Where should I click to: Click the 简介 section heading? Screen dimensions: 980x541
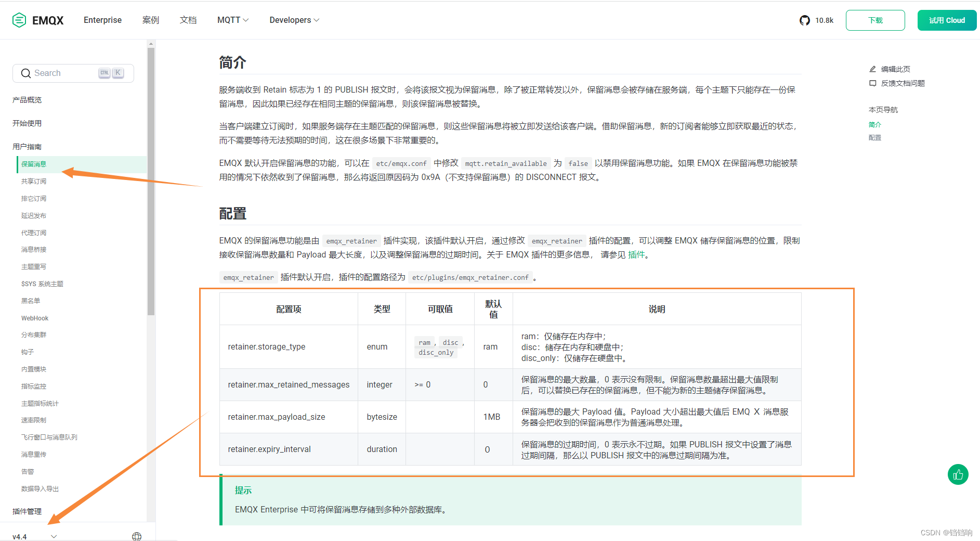coord(232,63)
